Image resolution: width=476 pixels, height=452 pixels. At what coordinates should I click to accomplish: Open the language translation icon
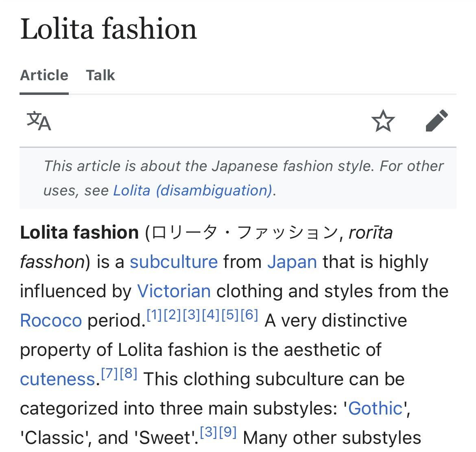pyautogui.click(x=39, y=121)
